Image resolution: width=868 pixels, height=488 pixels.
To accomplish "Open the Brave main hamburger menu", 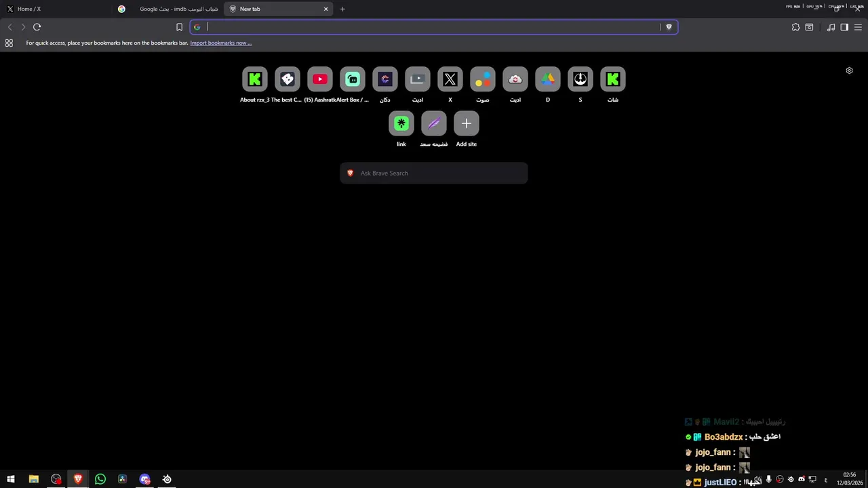I will [x=858, y=27].
